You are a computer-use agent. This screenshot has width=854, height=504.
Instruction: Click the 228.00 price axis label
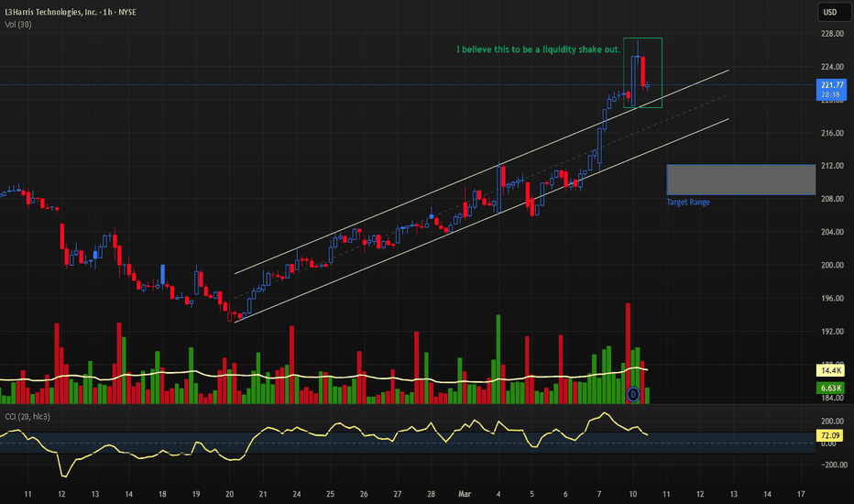pos(832,34)
